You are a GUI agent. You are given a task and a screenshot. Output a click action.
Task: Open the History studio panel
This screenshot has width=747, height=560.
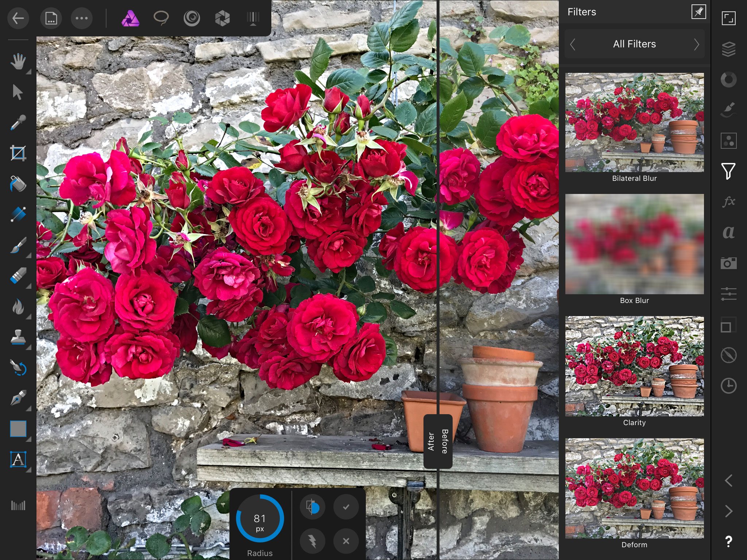pos(728,384)
